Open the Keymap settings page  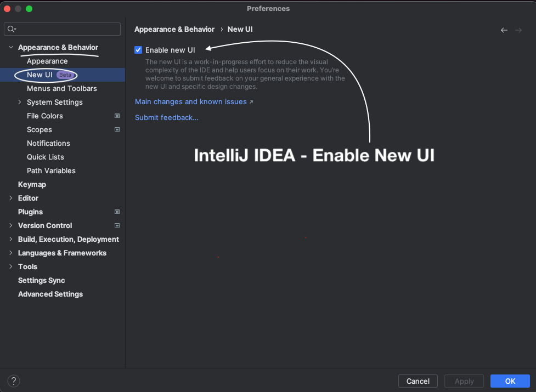point(32,184)
